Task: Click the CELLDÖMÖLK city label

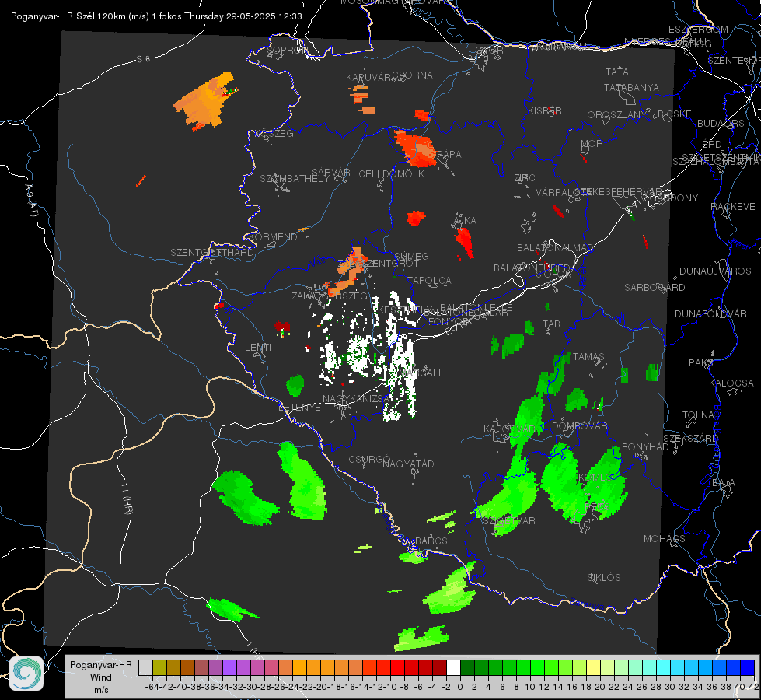Action: click(391, 174)
